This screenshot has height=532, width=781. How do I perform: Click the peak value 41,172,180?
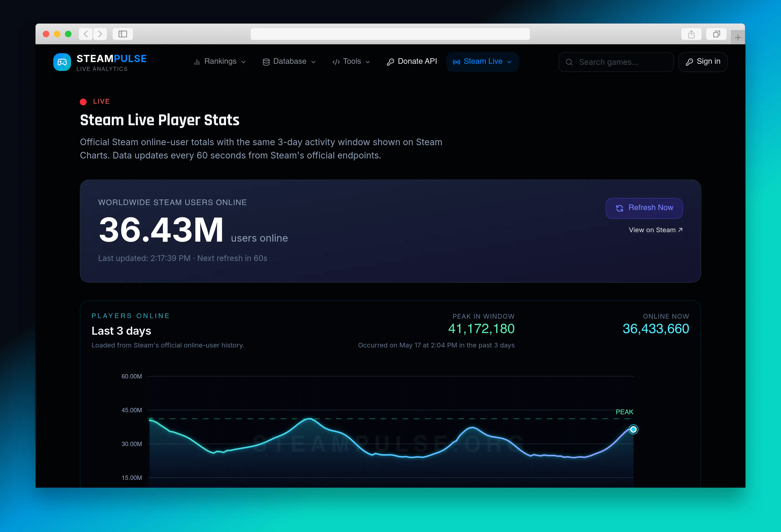click(x=481, y=329)
